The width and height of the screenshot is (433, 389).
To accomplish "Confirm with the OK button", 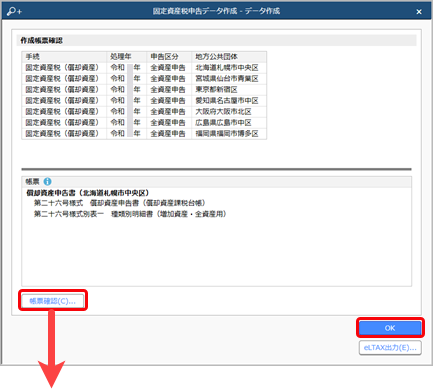I will [x=390, y=328].
